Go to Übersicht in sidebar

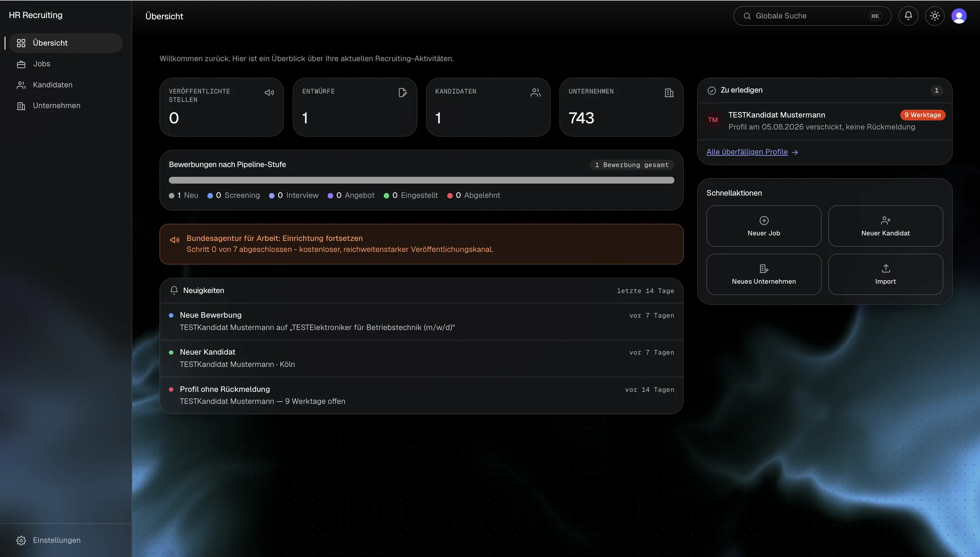[x=65, y=43]
